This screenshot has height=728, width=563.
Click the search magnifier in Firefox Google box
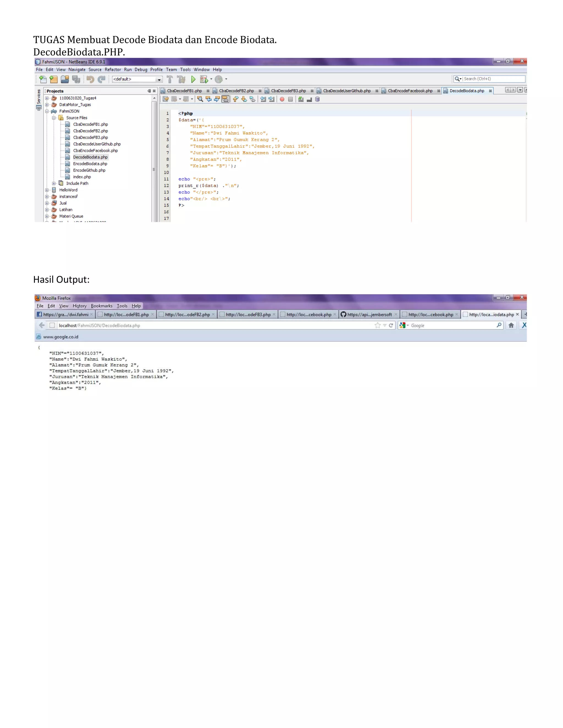point(499,325)
